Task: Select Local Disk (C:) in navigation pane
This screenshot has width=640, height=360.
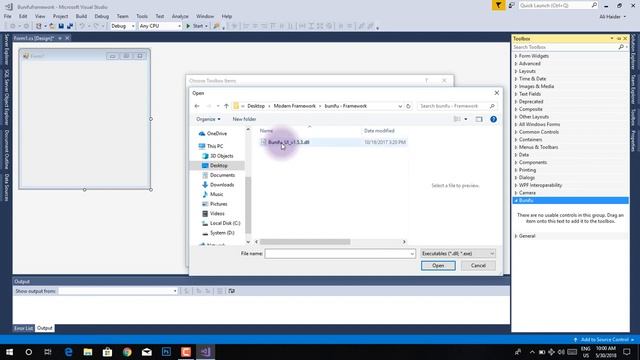Action: (225, 223)
